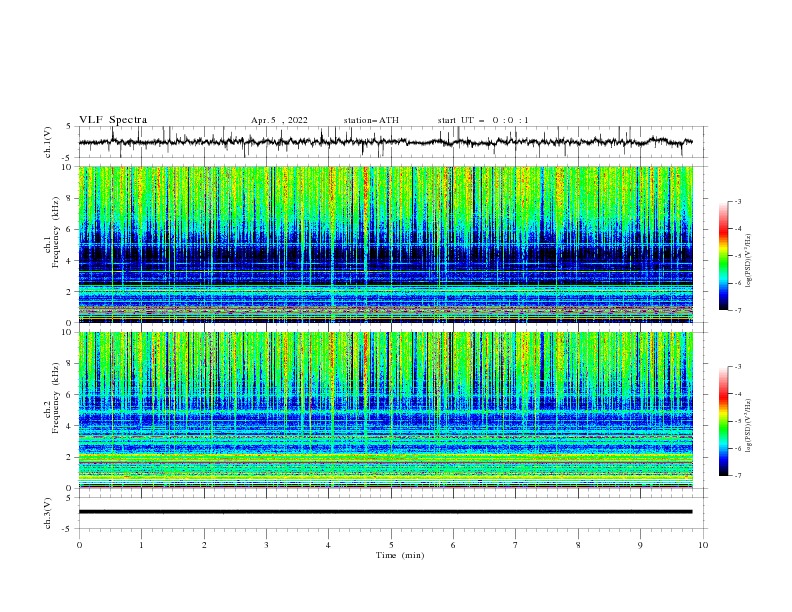Click the time axis tick label "8"
The height and width of the screenshot is (612, 792).
(578, 545)
